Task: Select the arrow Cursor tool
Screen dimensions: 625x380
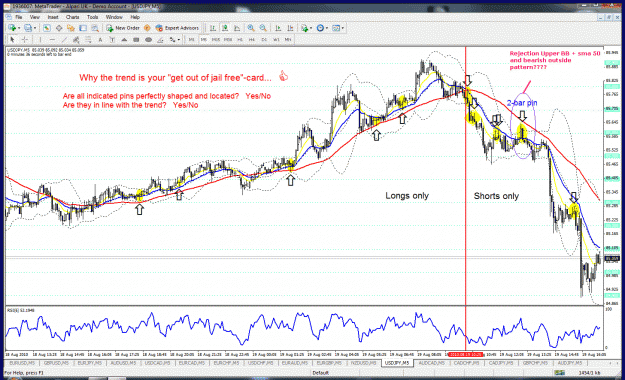Action: tap(12, 39)
